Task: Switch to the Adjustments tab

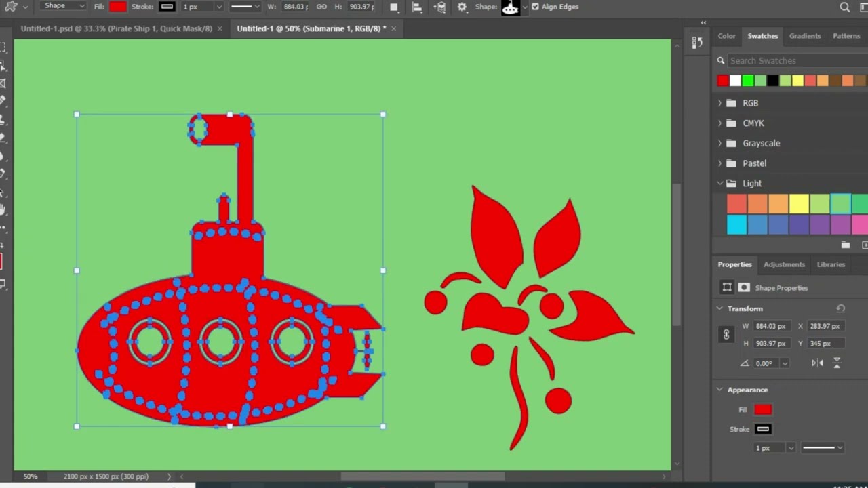Action: tap(784, 264)
